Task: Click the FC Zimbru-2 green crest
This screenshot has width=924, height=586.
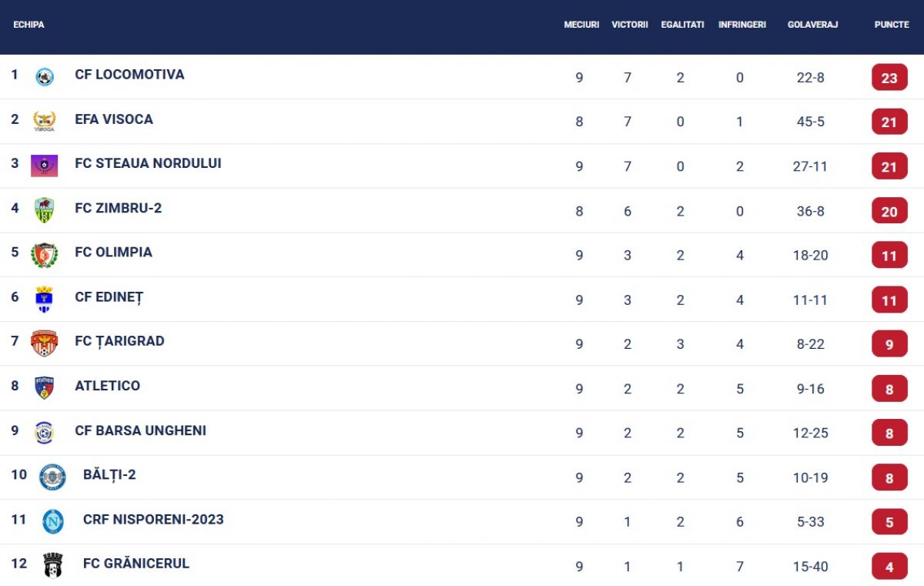Action: point(45,210)
